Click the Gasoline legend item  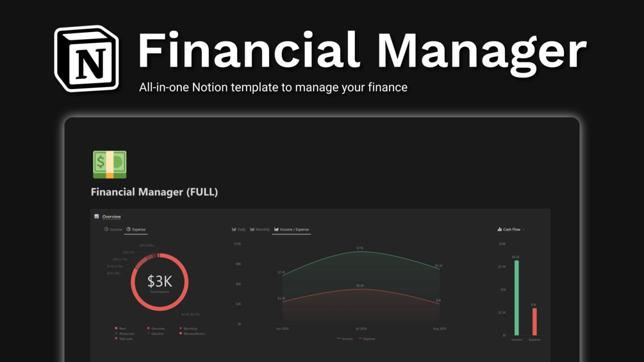coord(155,334)
